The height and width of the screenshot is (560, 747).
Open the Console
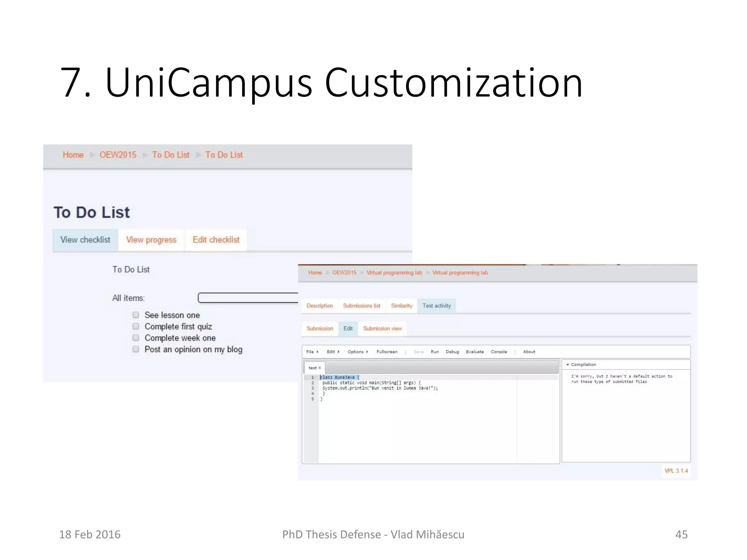(x=499, y=352)
